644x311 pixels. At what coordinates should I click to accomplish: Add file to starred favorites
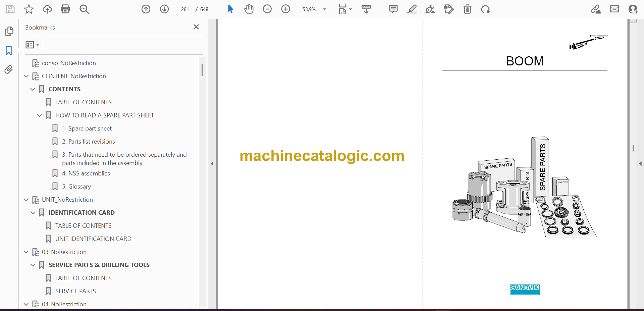[29, 9]
